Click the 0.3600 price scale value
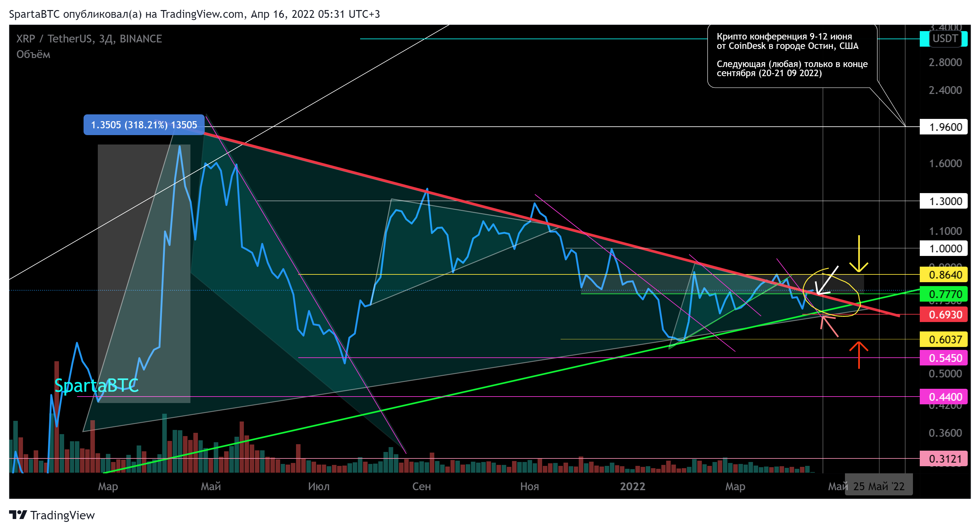The width and height of the screenshot is (980, 531). 945,433
